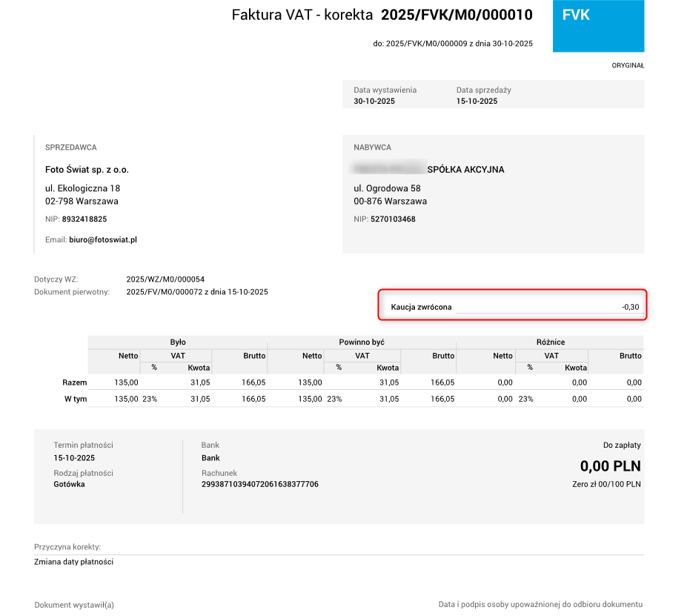Click seller name Foto Świat sp. z o.o.
This screenshot has width=690, height=616.
coord(87,170)
